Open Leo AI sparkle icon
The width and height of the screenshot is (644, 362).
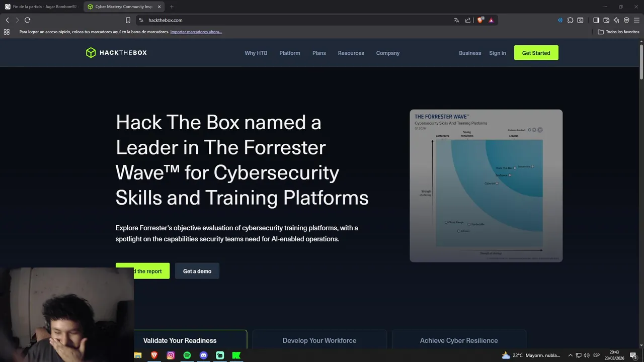[x=616, y=20]
